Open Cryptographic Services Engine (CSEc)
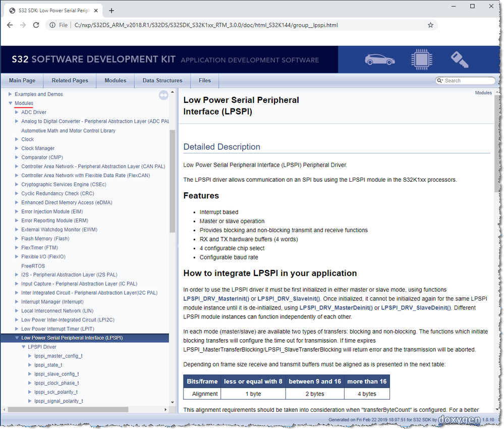The image size is (504, 429). pos(64,184)
